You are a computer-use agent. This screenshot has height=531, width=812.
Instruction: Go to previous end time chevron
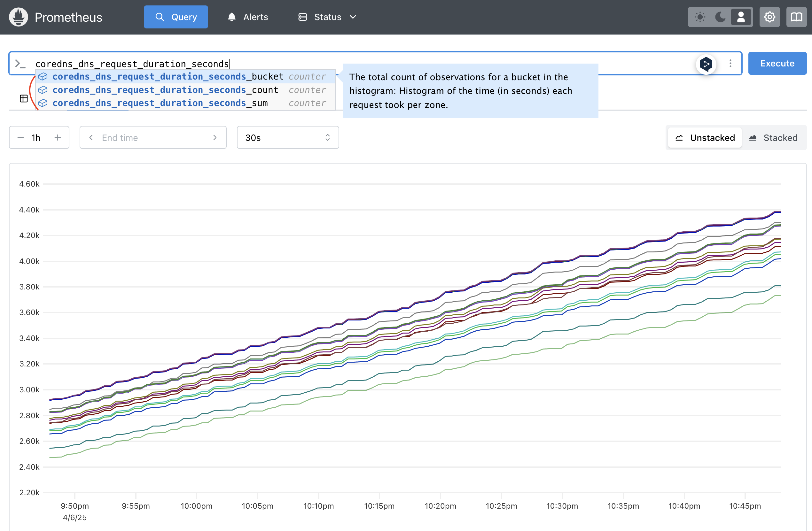tap(91, 137)
